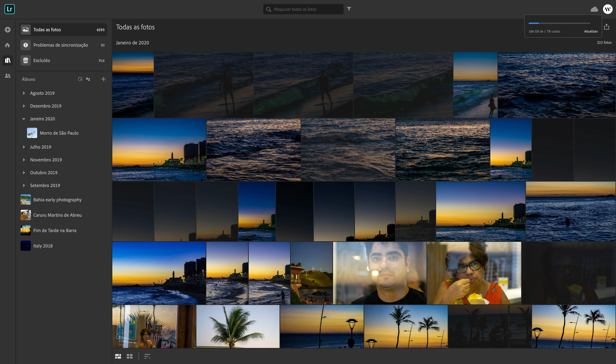Open the cloud sync status icon
616x364 pixels.
click(594, 9)
